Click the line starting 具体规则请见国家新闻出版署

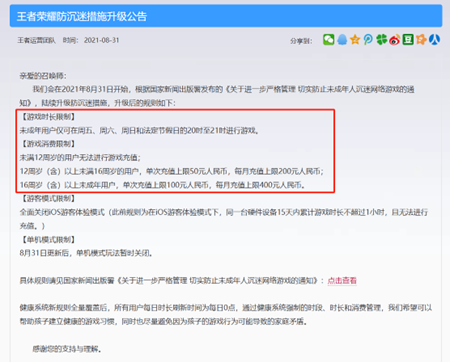coord(188,281)
